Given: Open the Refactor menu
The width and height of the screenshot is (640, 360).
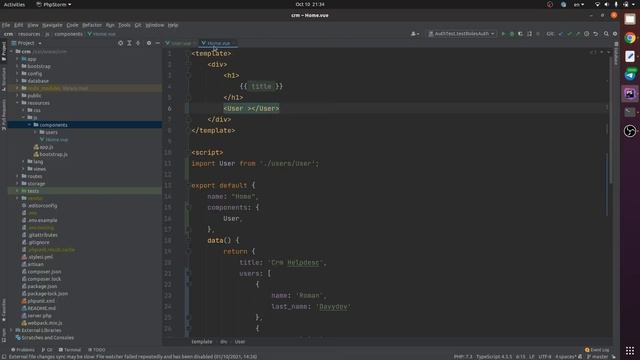Looking at the screenshot, I should [x=92, y=25].
